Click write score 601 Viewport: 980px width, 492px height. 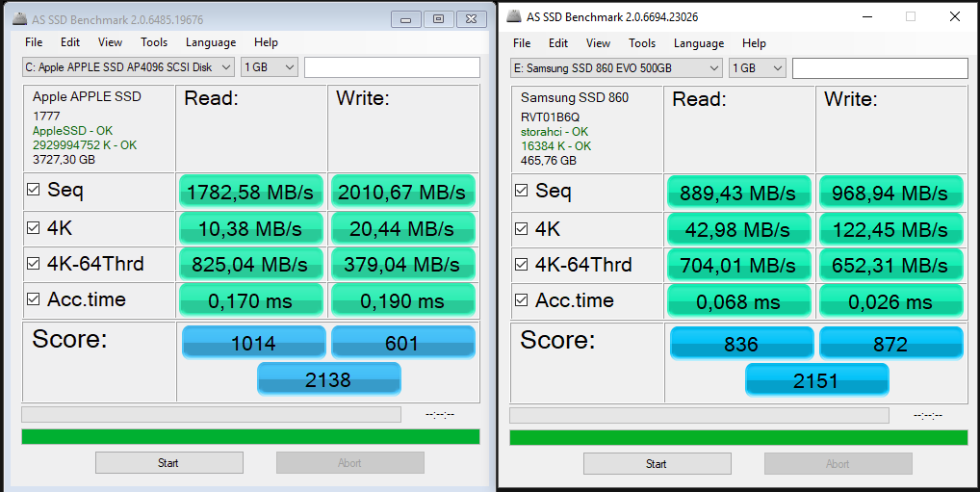(x=403, y=343)
